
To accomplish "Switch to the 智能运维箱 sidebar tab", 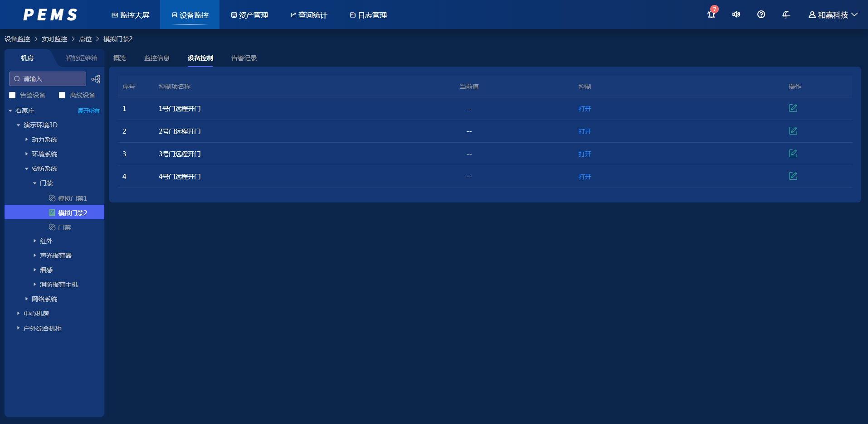I will pyautogui.click(x=81, y=58).
